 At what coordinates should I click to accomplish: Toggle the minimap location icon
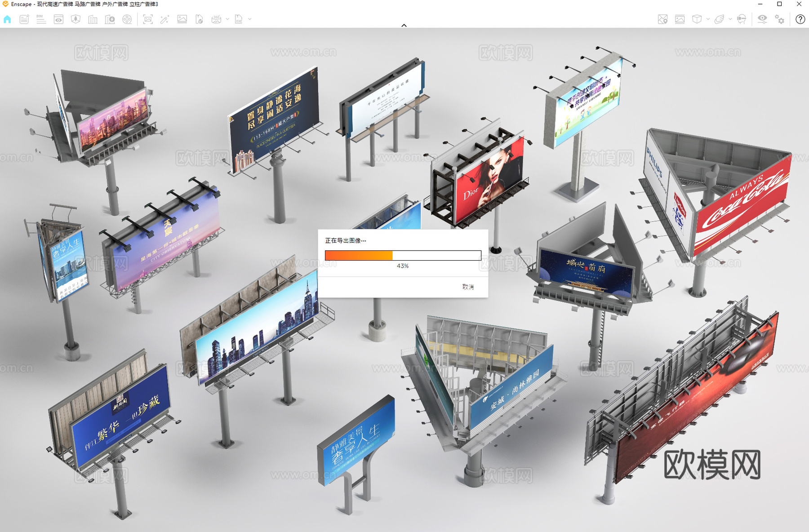(662, 19)
